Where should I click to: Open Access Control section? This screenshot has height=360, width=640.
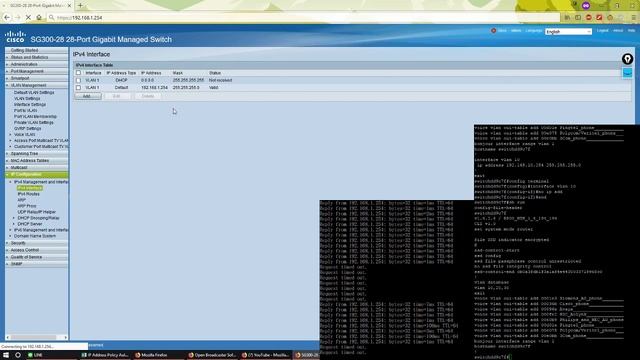25,250
